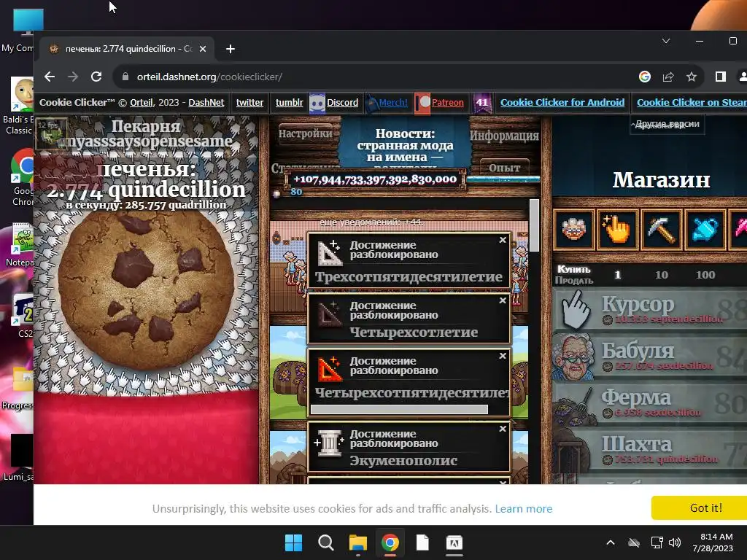Image resolution: width=747 pixels, height=560 pixels.
Task: Set purchase amount to 10
Action: (661, 275)
